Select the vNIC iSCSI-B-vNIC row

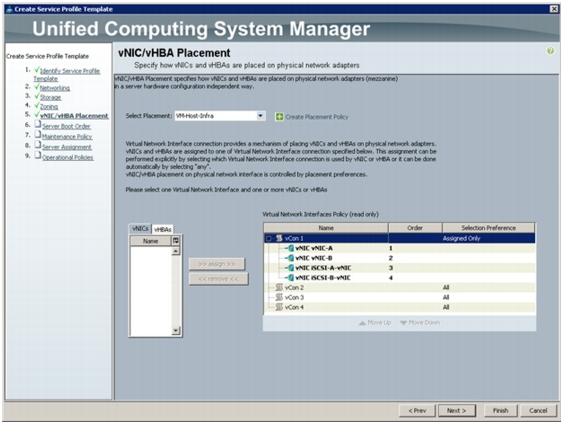(400, 278)
